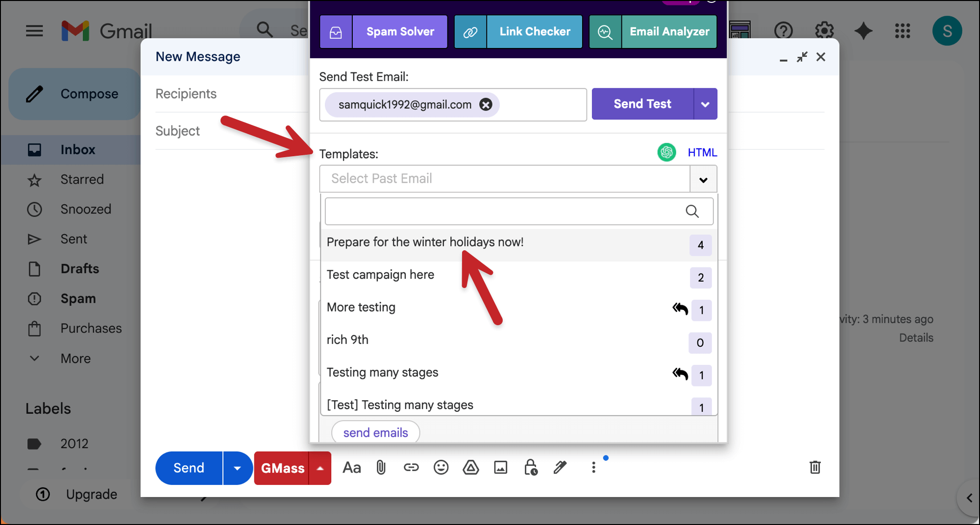Expand the Select Past Email dropdown
The height and width of the screenshot is (525, 980).
[703, 179]
